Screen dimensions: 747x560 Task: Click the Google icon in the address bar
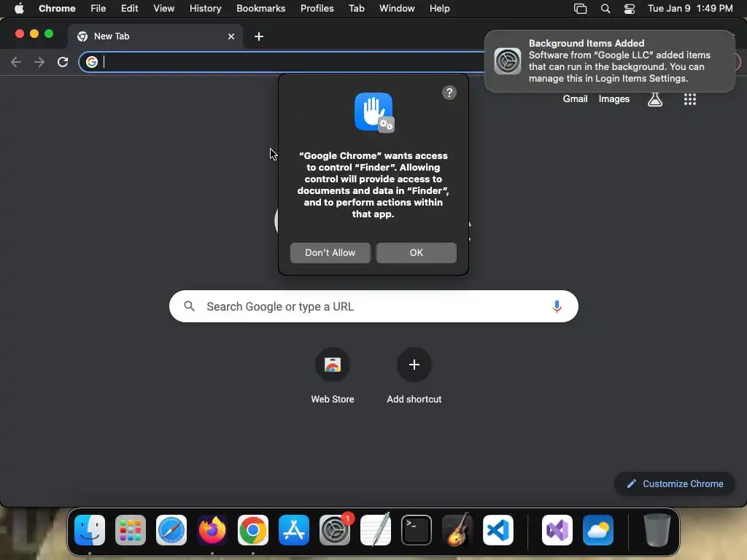(92, 62)
